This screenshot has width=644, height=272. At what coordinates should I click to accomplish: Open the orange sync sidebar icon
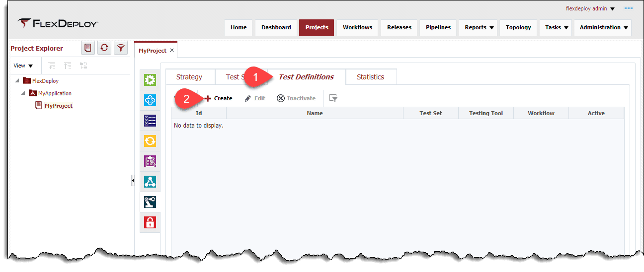click(150, 141)
